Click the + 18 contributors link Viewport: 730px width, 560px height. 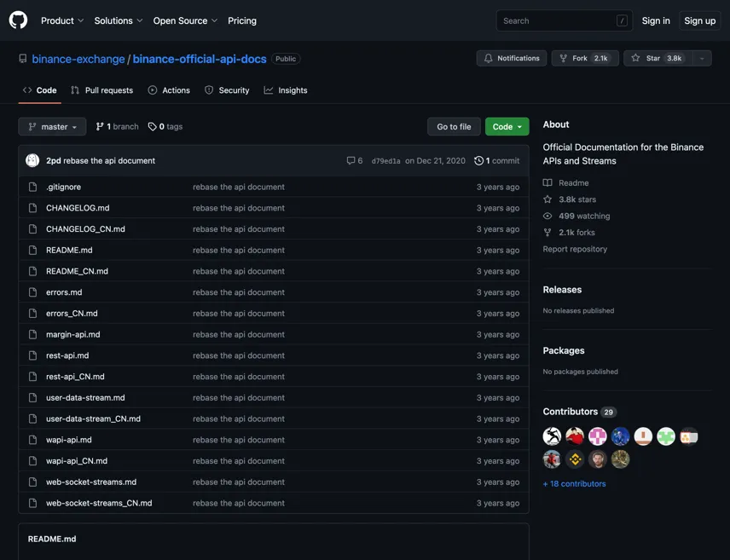tap(575, 484)
